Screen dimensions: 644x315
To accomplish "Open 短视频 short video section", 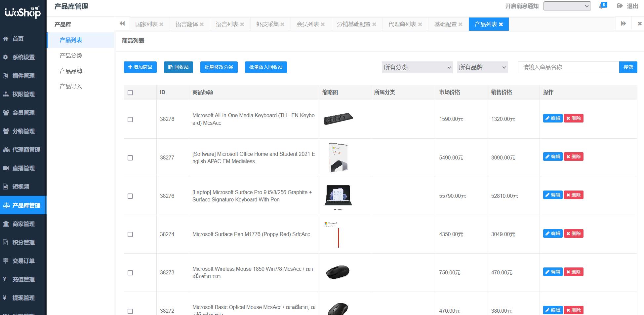I will 23,187.
